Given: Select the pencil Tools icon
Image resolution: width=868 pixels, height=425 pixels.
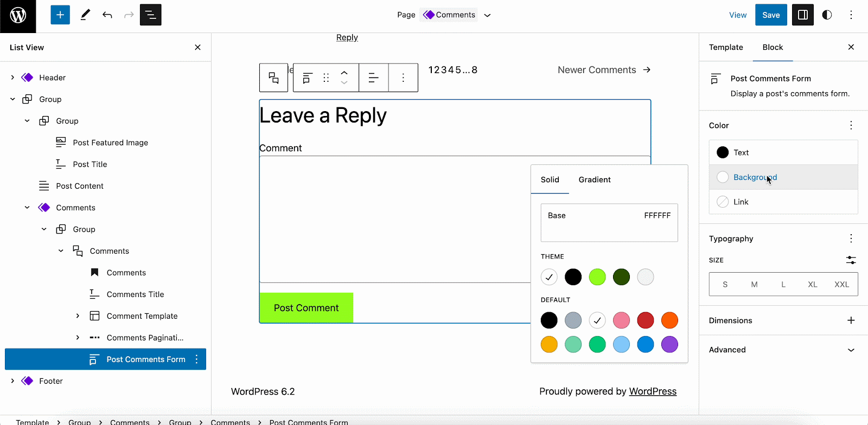Looking at the screenshot, I should 85,15.
